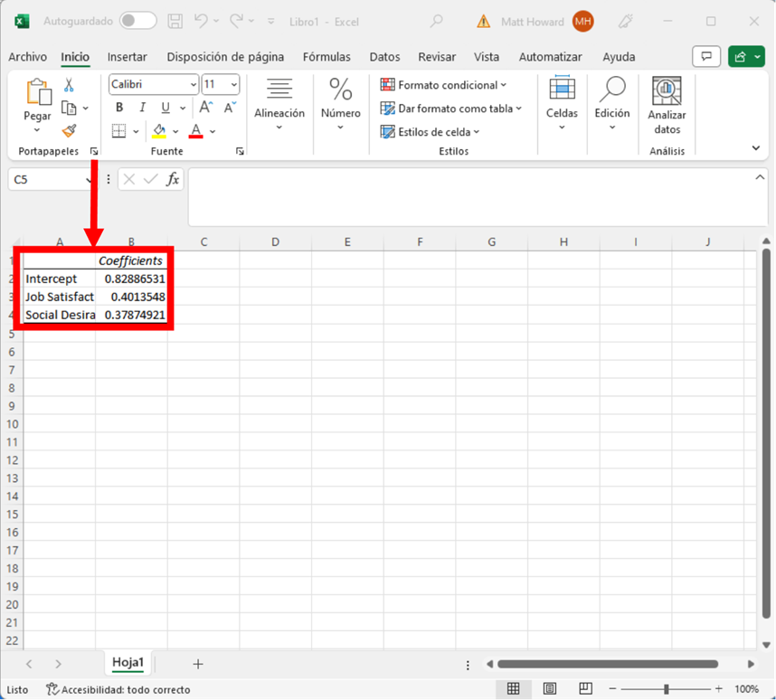This screenshot has height=700, width=776.
Task: Toggle the Autoguardado switch
Action: [x=137, y=21]
